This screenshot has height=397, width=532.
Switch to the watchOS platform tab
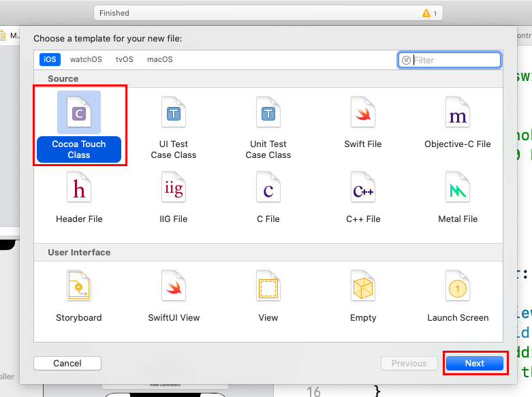(86, 59)
